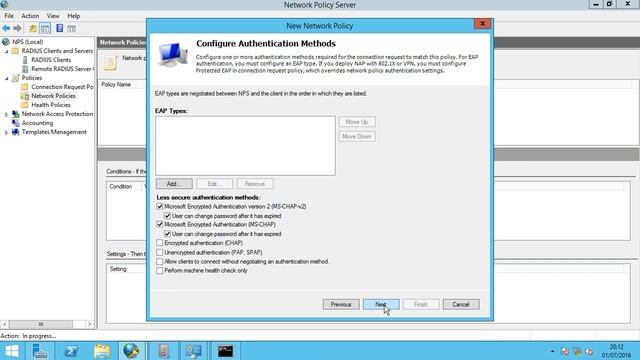Check Perform machine health check only

click(x=160, y=270)
